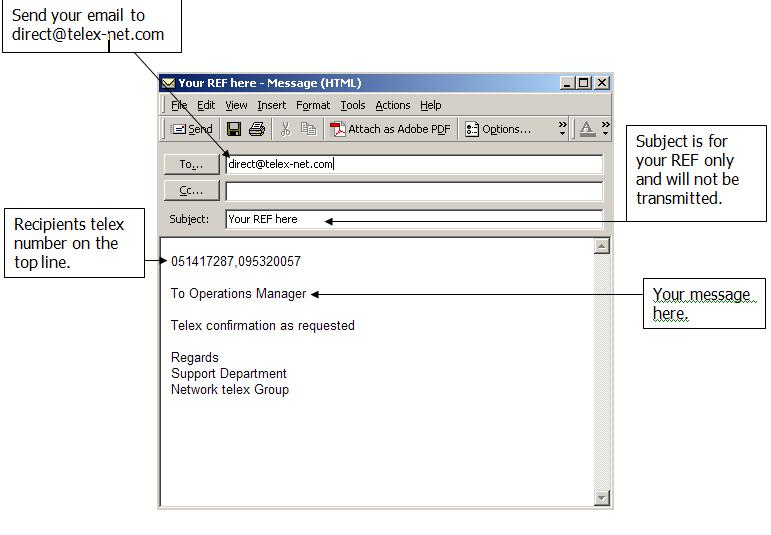Open the Edit menu

click(x=206, y=105)
